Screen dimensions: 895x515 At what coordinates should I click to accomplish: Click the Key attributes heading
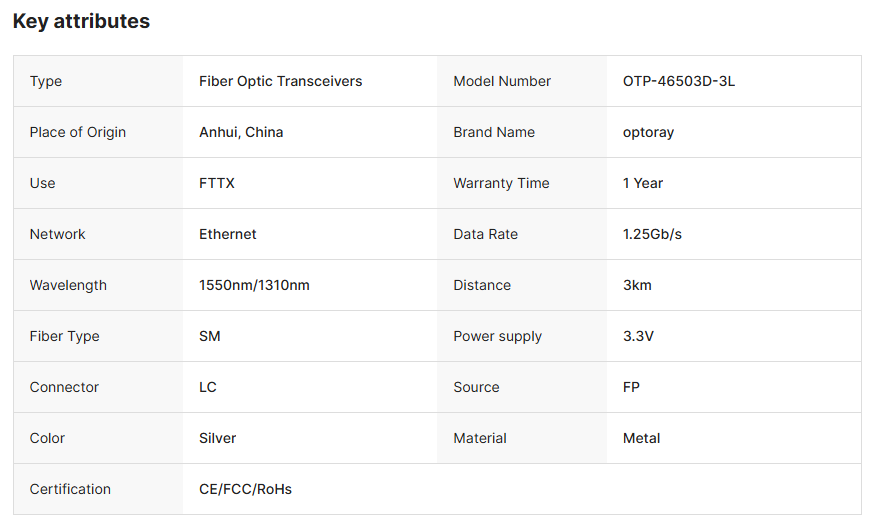pyautogui.click(x=81, y=21)
